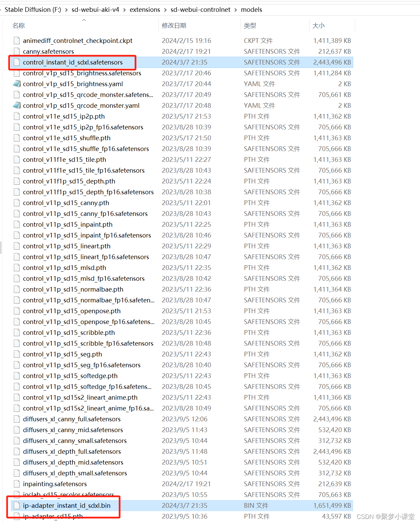This screenshot has height=523, width=420.
Task: Sort files by 修改日期 column header
Action: (174, 26)
